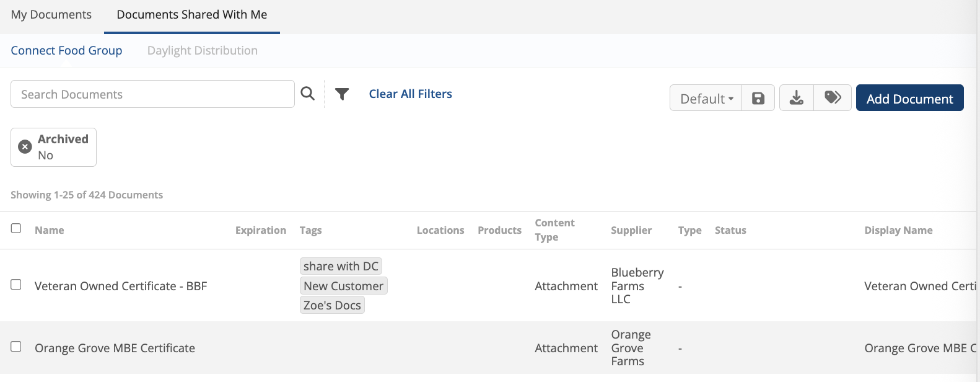Click the Status column header
The image size is (980, 382).
[x=730, y=230]
